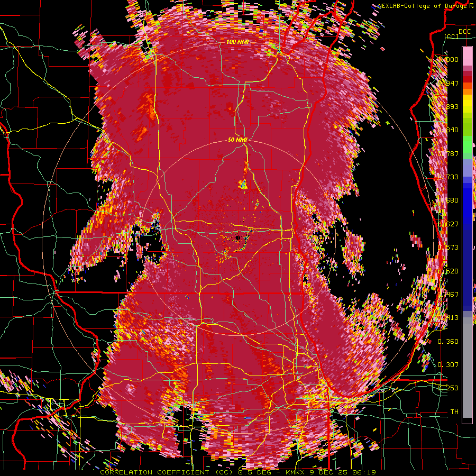Click the green-yellow low CC blob below the 50 NMI label

(243, 184)
